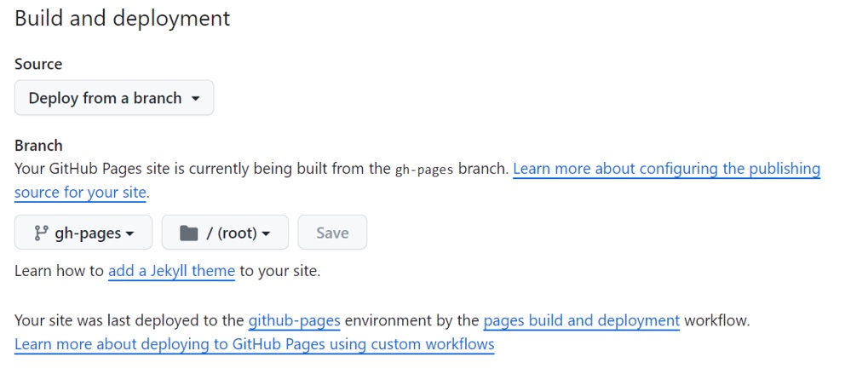Open the 'pages build and deployment' workflow link
Viewport: 868px width, 380px height.
pyautogui.click(x=581, y=320)
